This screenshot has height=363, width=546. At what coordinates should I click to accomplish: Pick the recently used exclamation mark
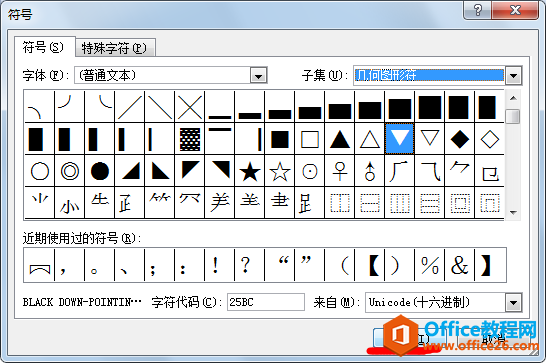[x=220, y=265]
